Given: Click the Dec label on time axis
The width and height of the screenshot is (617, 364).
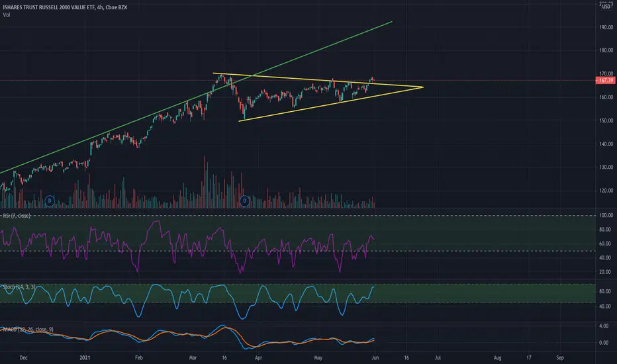Looking at the screenshot, I should pos(24,357).
